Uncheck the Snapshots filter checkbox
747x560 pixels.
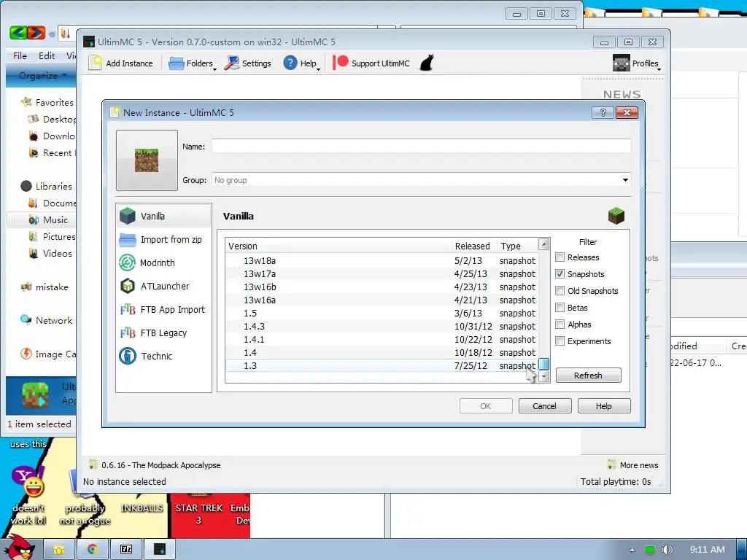pyautogui.click(x=560, y=274)
